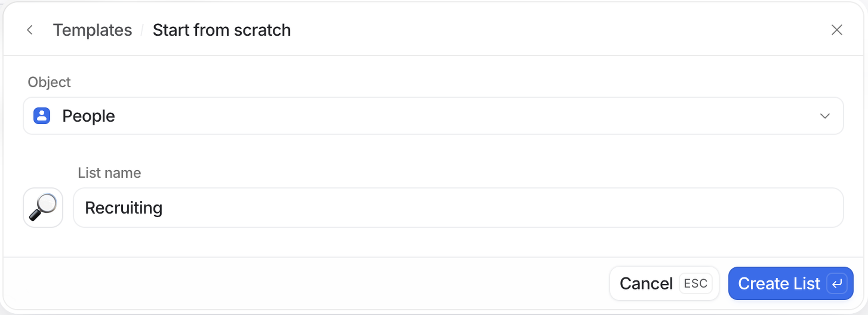Click the breadcrumb slash separator
Image resolution: width=868 pixels, height=315 pixels.
coord(142,30)
